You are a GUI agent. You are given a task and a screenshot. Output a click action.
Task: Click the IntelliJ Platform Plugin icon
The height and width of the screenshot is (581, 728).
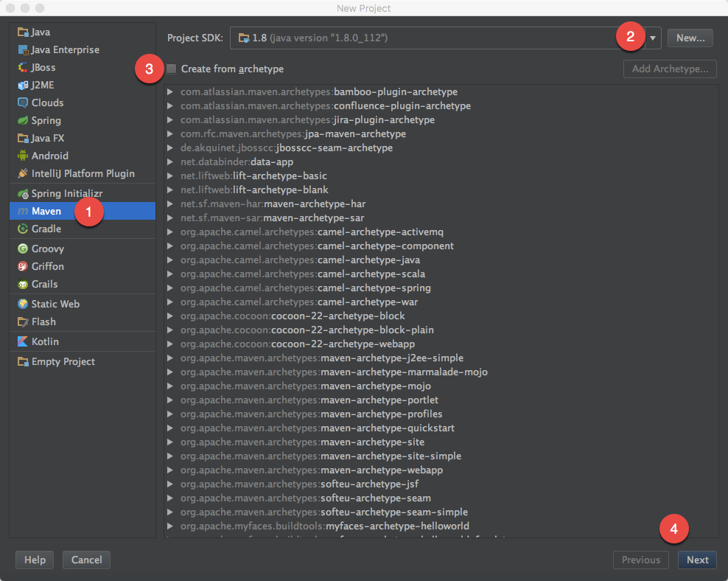[x=23, y=173]
